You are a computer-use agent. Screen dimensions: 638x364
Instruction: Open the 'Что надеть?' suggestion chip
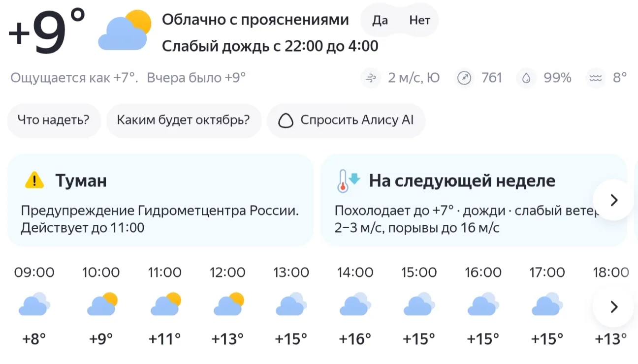pyautogui.click(x=54, y=121)
